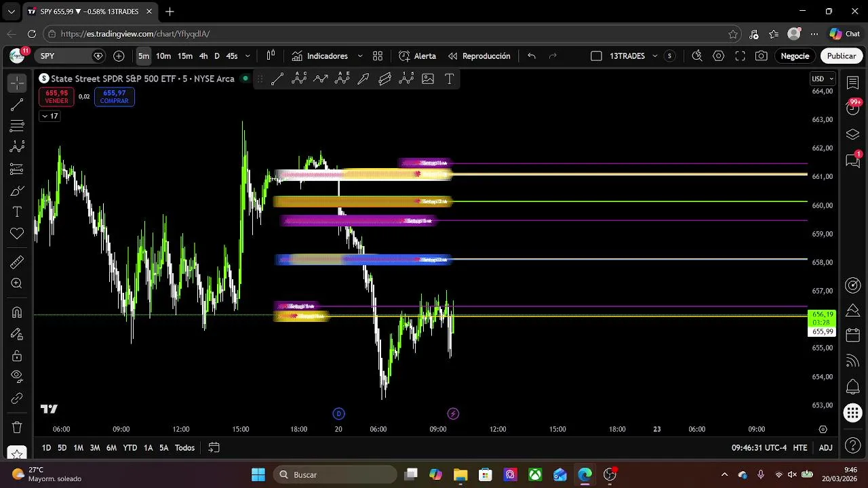Open the layout setup square icon
Viewport: 868px width, 488px height.
(x=596, y=56)
